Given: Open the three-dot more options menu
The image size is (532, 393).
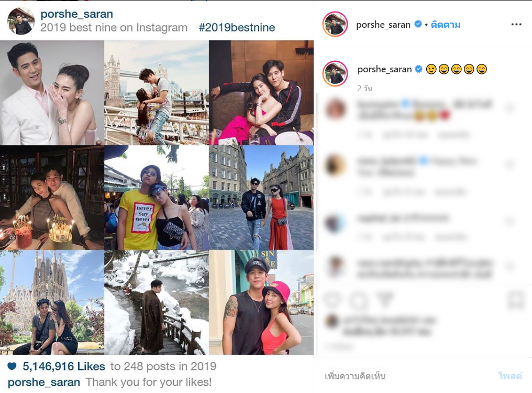Looking at the screenshot, I should 516,24.
